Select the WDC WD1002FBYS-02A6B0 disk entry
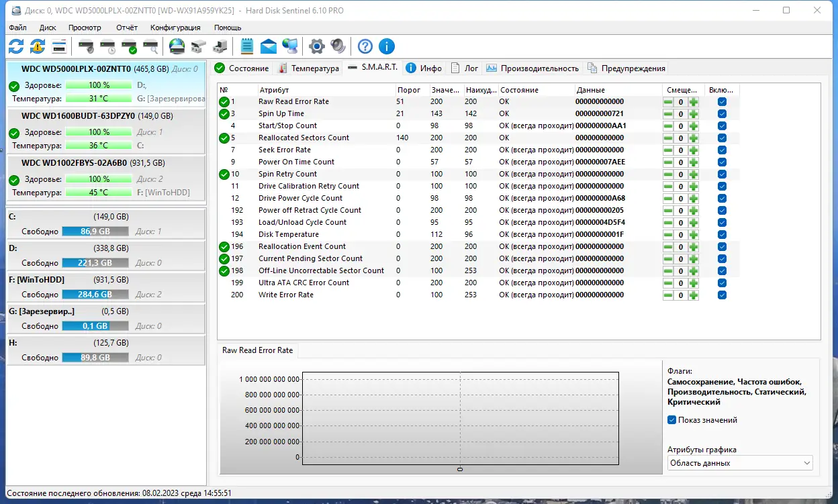 pyautogui.click(x=105, y=178)
